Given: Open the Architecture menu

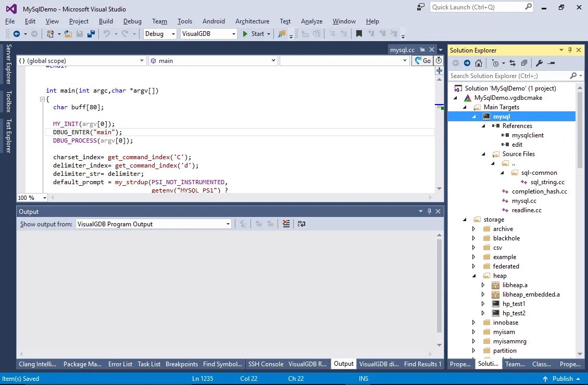Looking at the screenshot, I should point(252,21).
